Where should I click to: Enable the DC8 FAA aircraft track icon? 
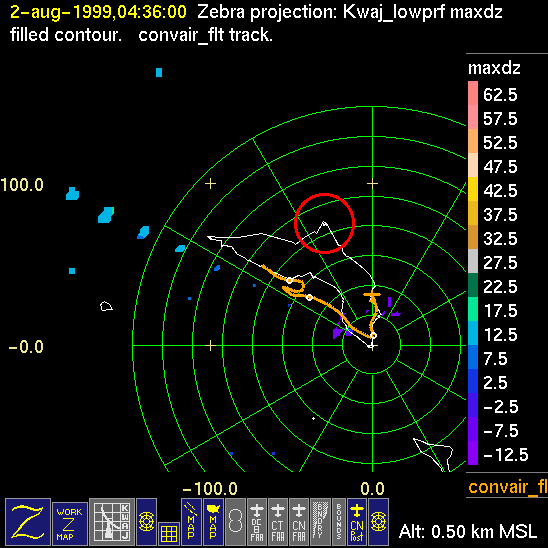[x=257, y=522]
